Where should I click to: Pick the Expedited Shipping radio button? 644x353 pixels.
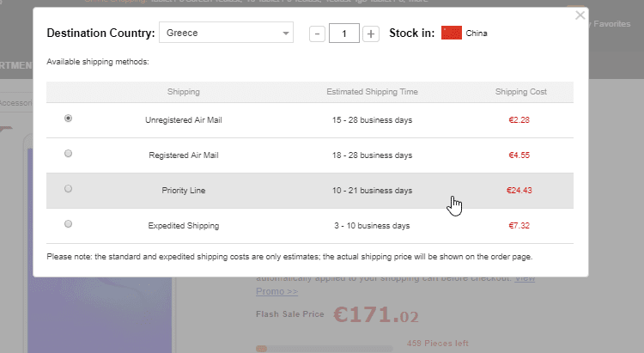click(69, 224)
